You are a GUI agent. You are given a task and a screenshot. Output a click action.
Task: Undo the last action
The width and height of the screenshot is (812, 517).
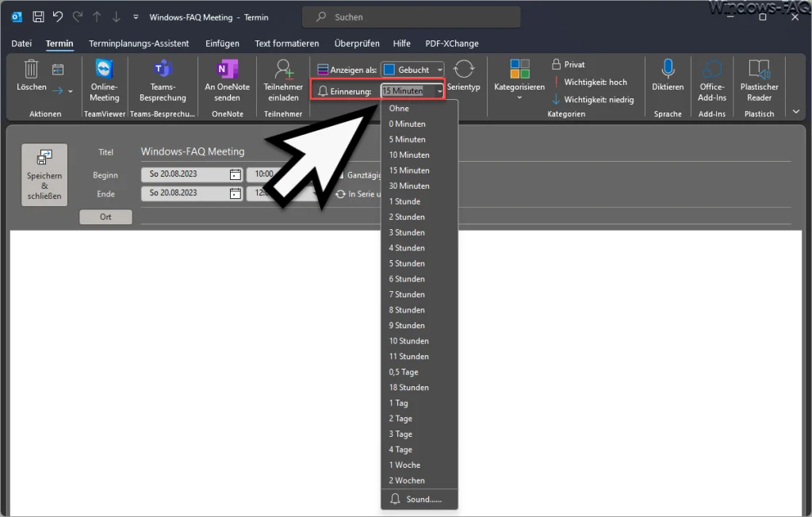[x=57, y=17]
